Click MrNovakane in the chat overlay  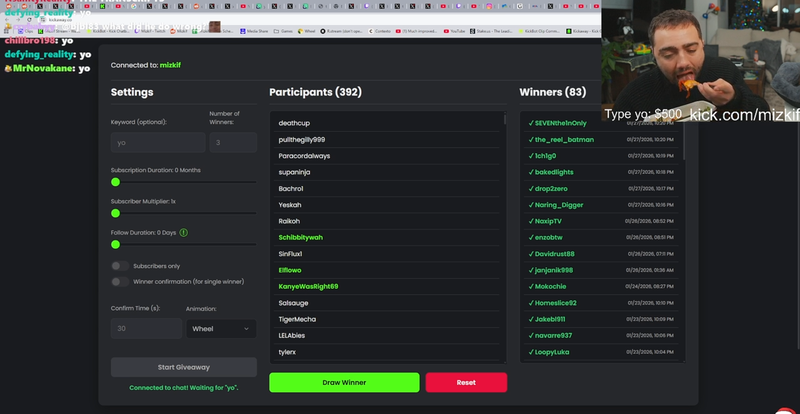[x=44, y=68]
